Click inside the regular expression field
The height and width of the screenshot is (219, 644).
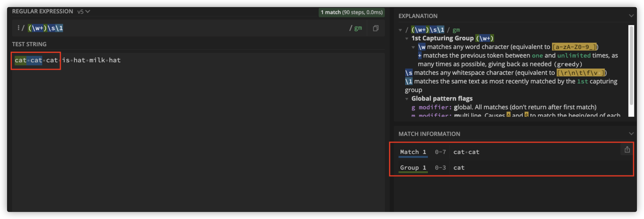[x=175, y=28]
